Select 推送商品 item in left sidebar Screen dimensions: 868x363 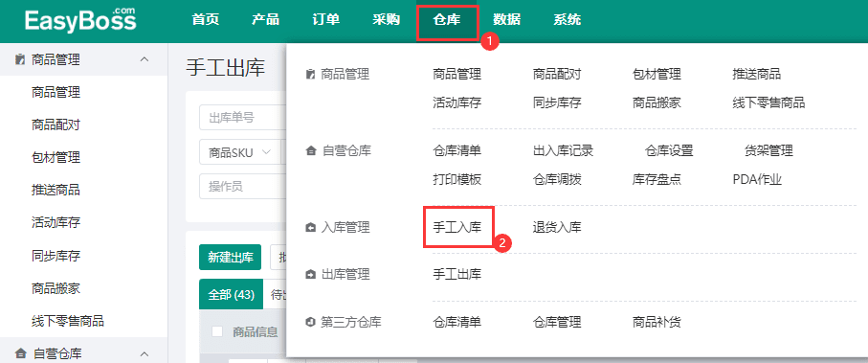pos(56,190)
